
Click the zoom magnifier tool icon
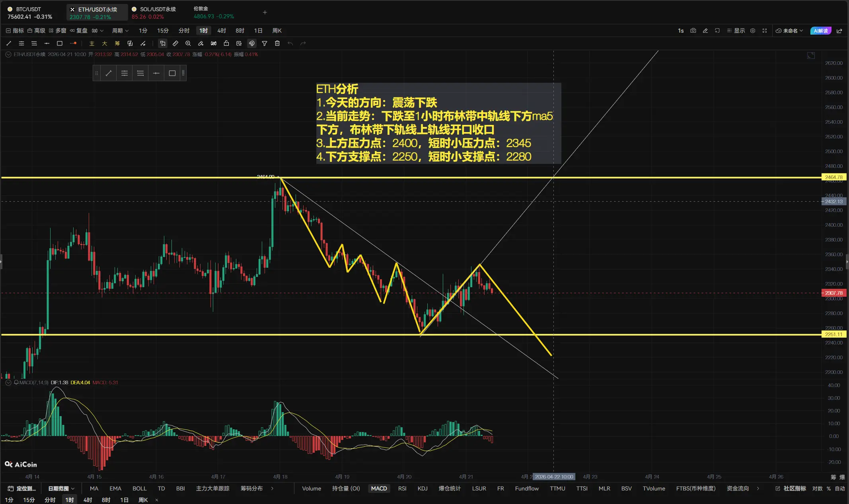[188, 43]
